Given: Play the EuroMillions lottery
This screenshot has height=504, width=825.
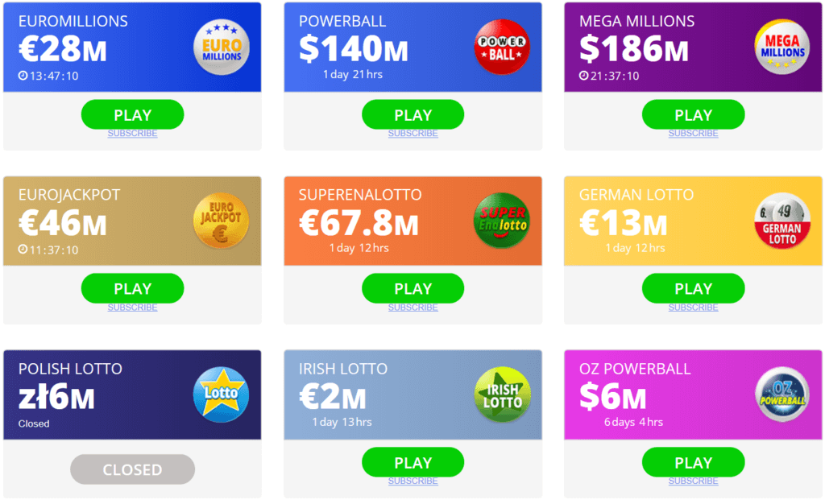Looking at the screenshot, I should tap(131, 114).
